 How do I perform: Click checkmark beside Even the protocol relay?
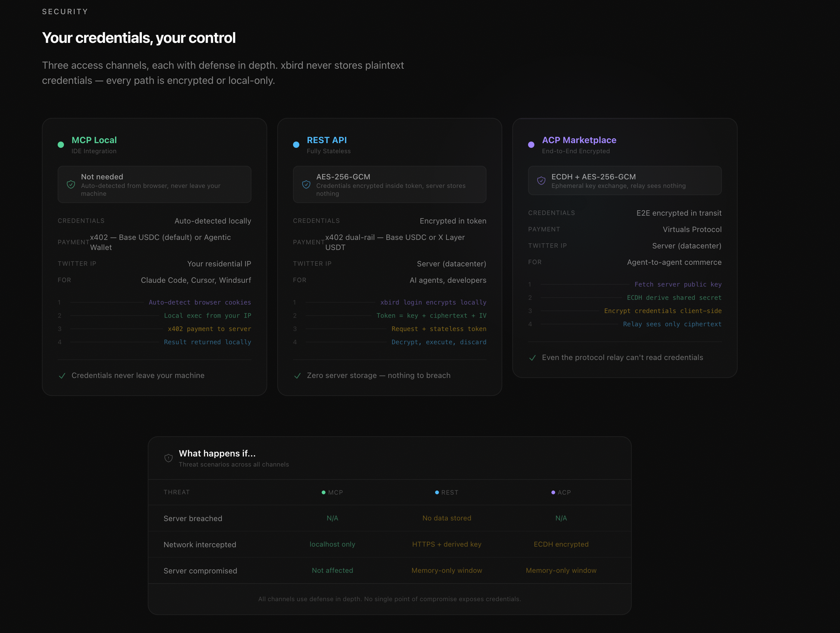532,358
